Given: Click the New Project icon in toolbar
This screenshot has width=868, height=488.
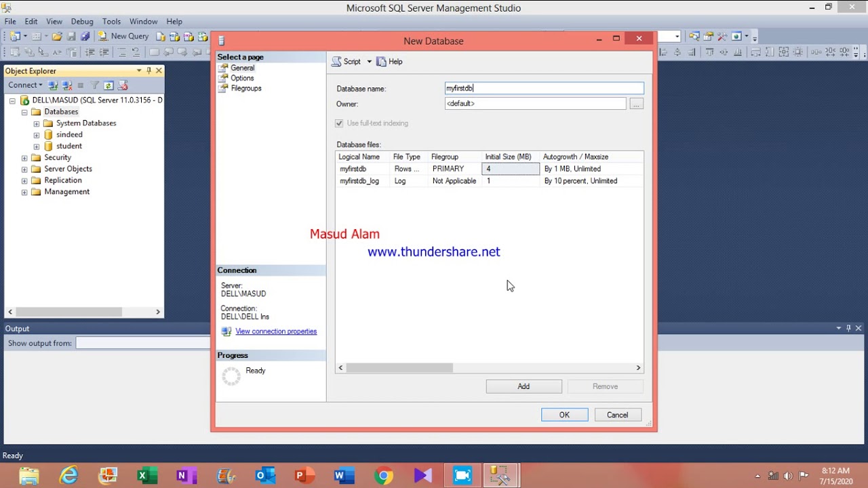Looking at the screenshot, I should 15,36.
